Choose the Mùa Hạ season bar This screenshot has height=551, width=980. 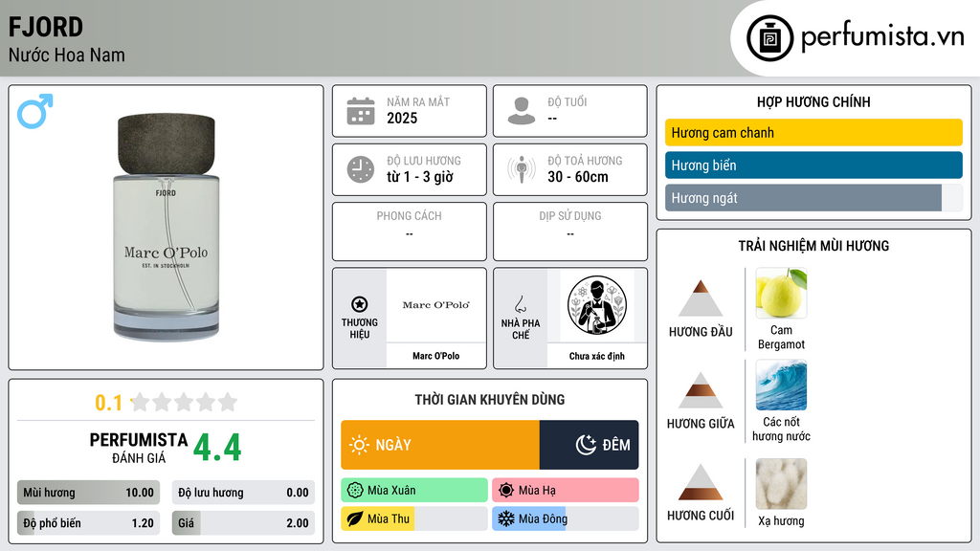[x=566, y=491]
